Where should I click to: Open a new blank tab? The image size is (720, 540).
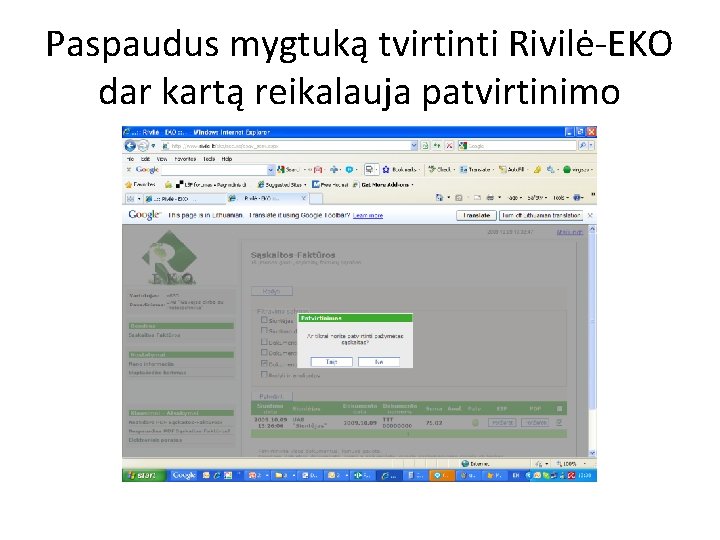[x=316, y=199]
